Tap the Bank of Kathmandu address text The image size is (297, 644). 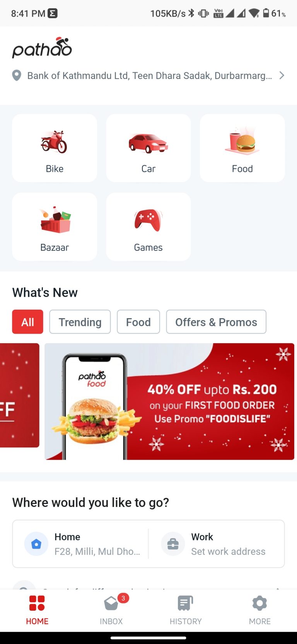coord(150,75)
